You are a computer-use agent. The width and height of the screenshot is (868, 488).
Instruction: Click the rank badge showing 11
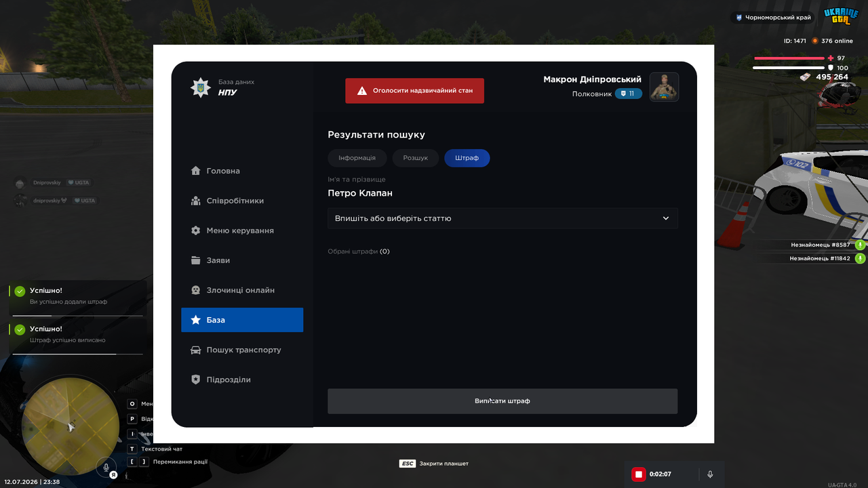point(629,94)
